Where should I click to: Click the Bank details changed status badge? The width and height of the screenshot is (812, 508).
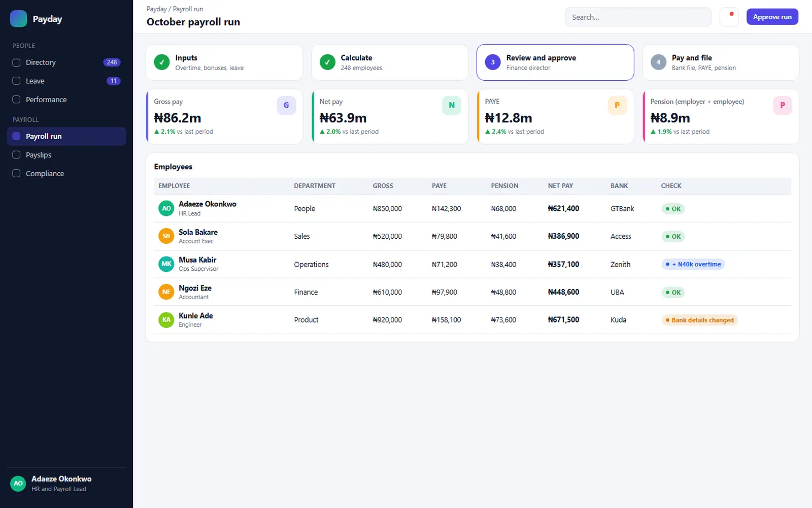pos(699,320)
